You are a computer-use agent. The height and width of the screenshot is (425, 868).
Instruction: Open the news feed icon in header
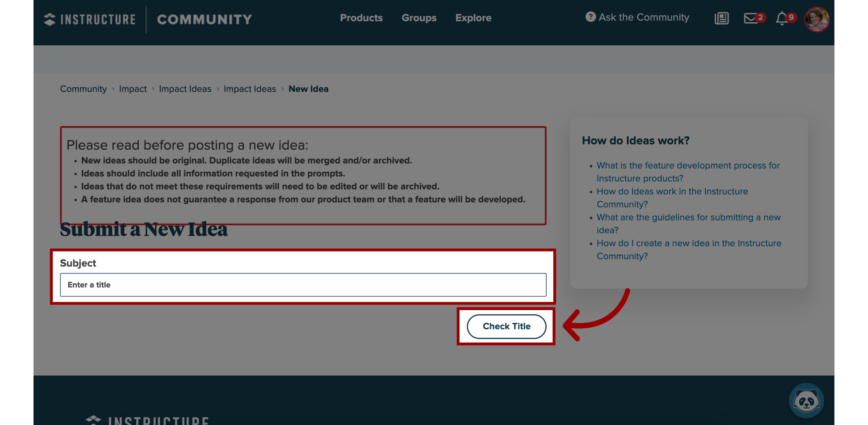tap(721, 18)
